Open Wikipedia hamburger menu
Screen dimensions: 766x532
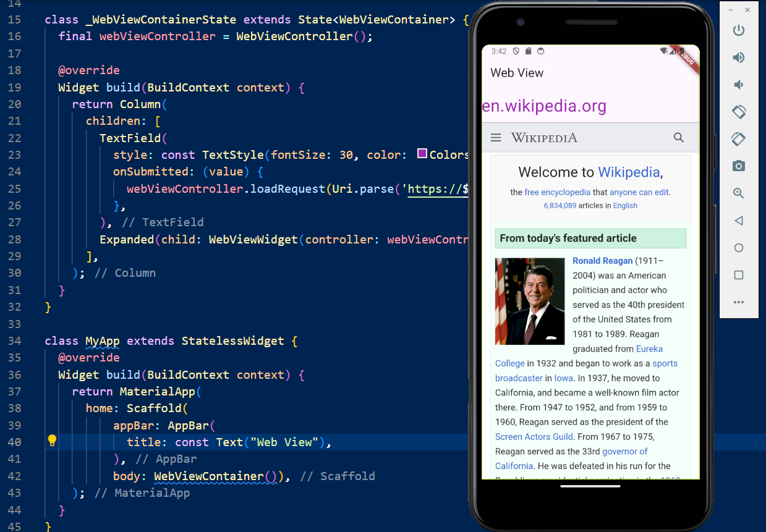click(496, 138)
